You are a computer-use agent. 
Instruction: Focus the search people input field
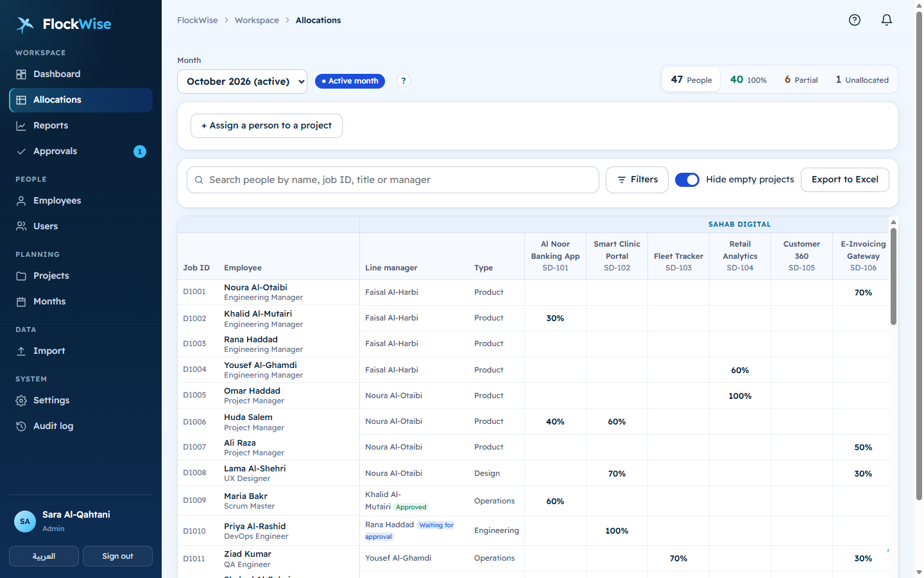point(393,180)
